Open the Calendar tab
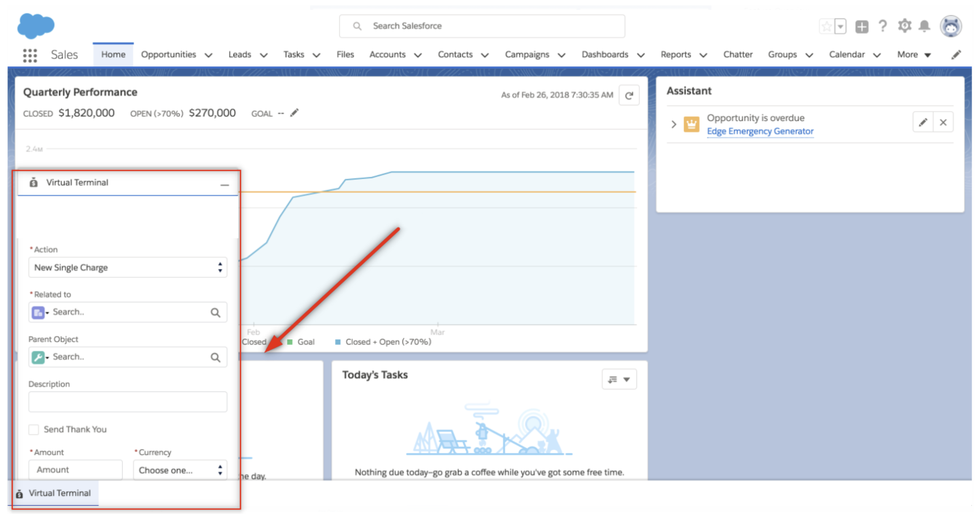 click(847, 54)
